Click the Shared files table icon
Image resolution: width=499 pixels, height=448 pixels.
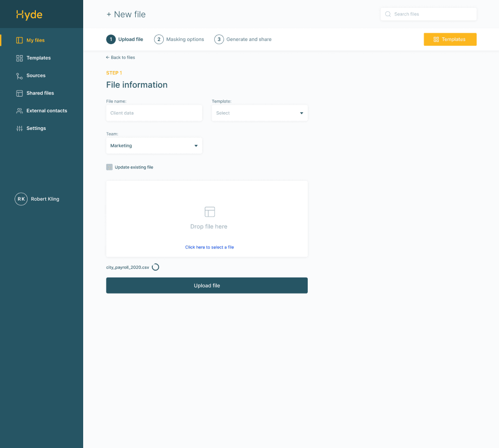coord(19,93)
